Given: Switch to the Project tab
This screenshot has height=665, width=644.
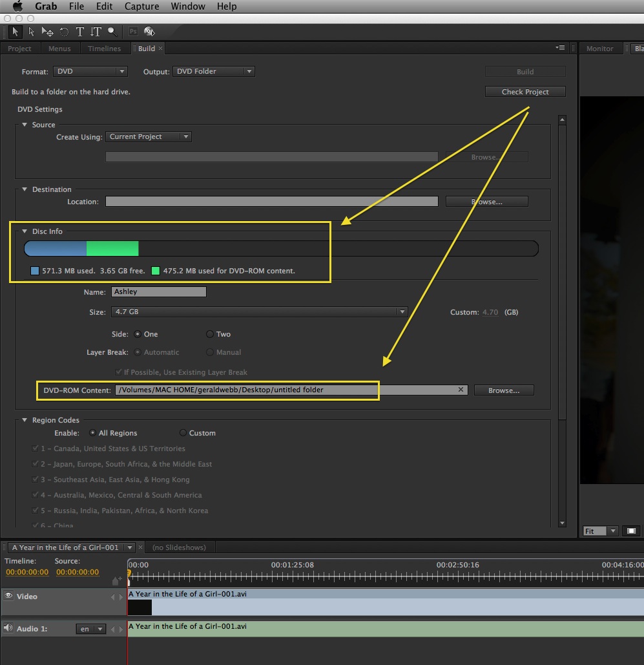Looking at the screenshot, I should coord(19,48).
